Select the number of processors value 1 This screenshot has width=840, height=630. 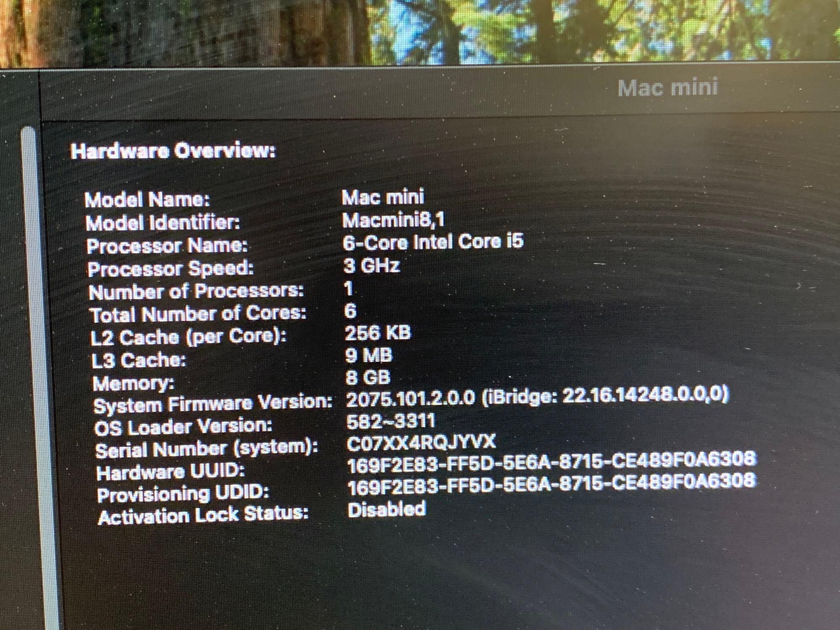coord(348,289)
